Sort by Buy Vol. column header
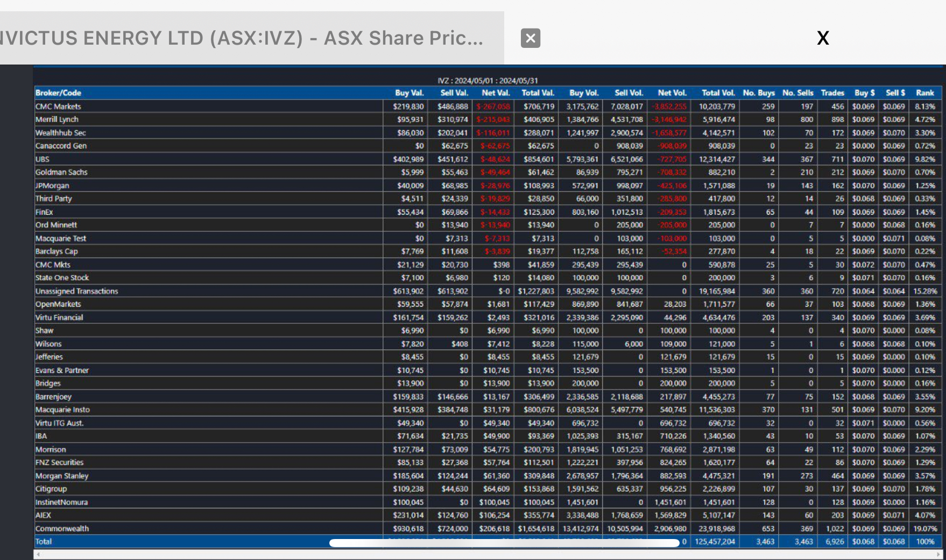The width and height of the screenshot is (946, 560). click(584, 93)
